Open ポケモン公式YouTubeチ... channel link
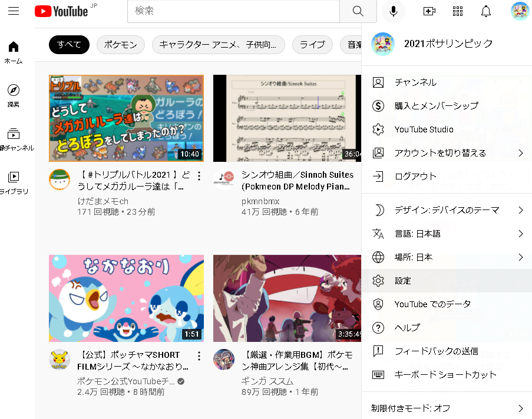The height and width of the screenshot is (419, 532). coord(126,381)
